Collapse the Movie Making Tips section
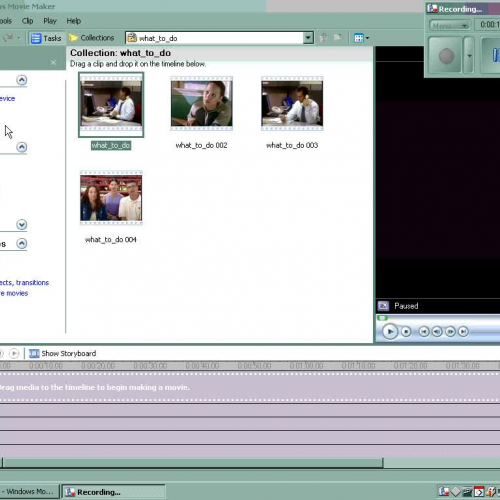This screenshot has height=500, width=500. click(22, 243)
